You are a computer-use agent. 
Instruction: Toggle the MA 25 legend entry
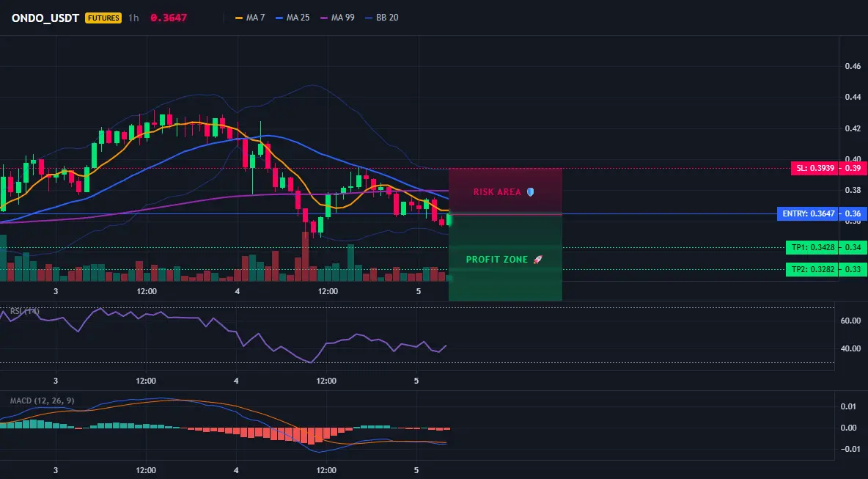[x=293, y=18]
